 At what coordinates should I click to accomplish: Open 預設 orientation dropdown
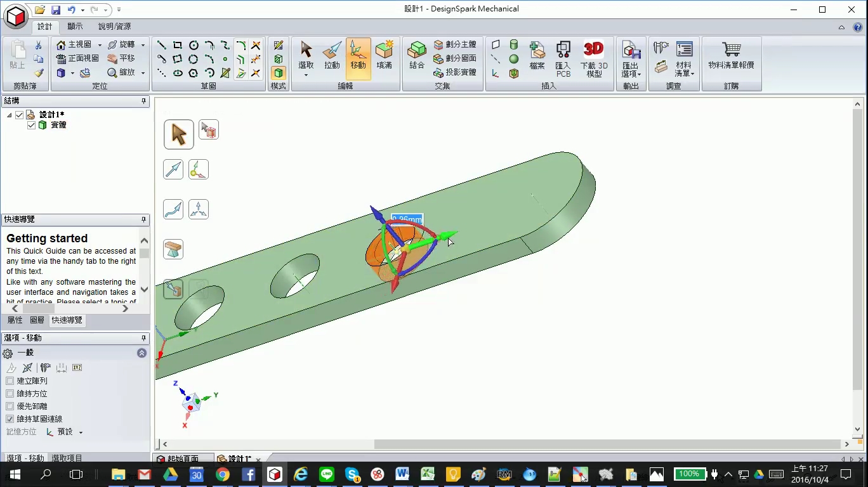(x=81, y=432)
